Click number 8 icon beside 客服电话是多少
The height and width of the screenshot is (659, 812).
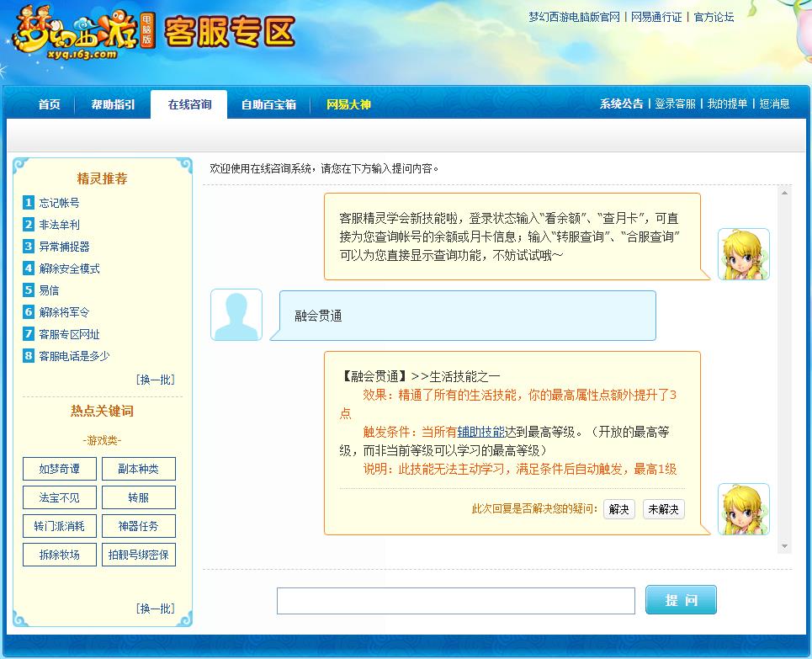point(29,355)
